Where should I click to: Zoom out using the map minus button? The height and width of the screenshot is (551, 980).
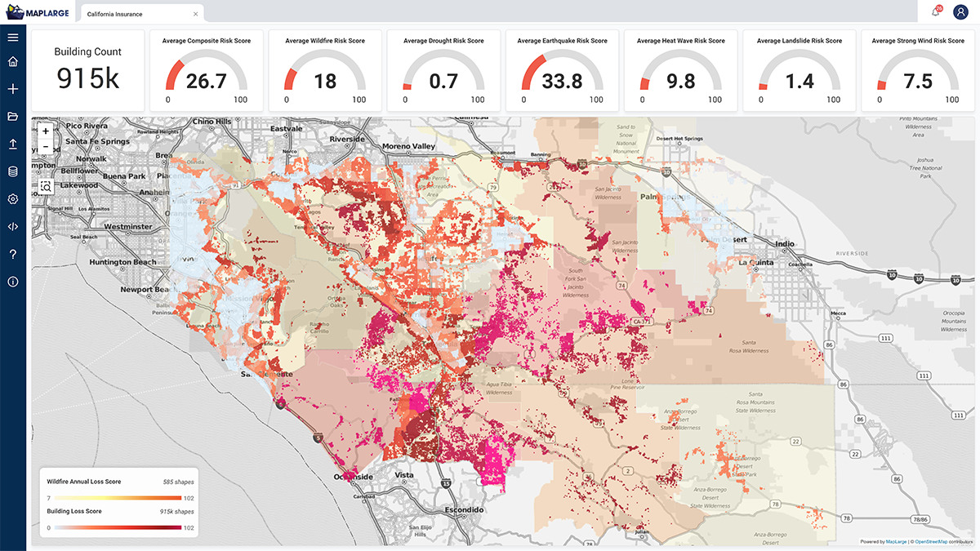pyautogui.click(x=45, y=148)
